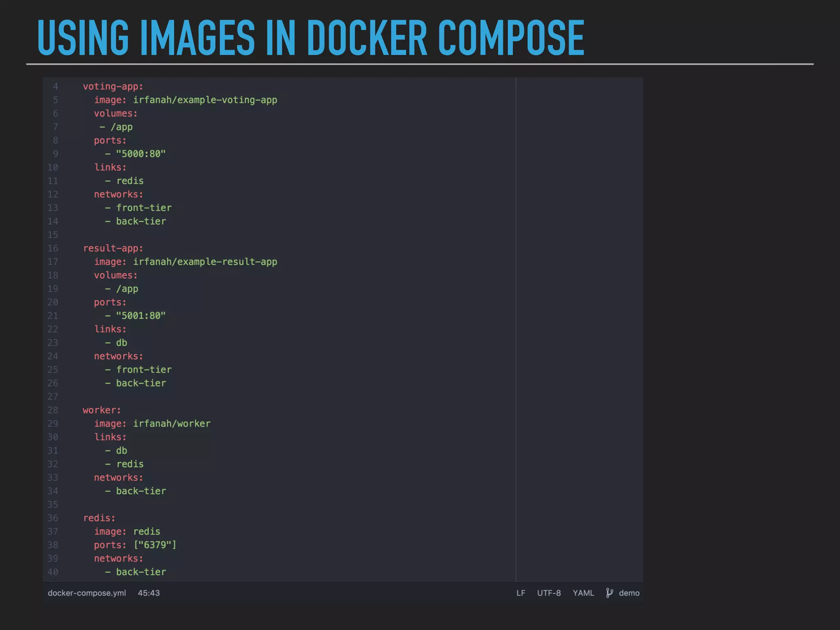840x630 pixels.
Task: Click the ["6379"] ports value
Action: click(x=155, y=545)
